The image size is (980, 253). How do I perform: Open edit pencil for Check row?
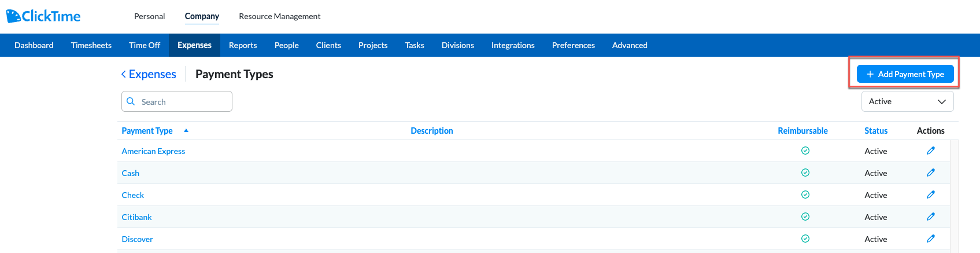click(x=930, y=195)
